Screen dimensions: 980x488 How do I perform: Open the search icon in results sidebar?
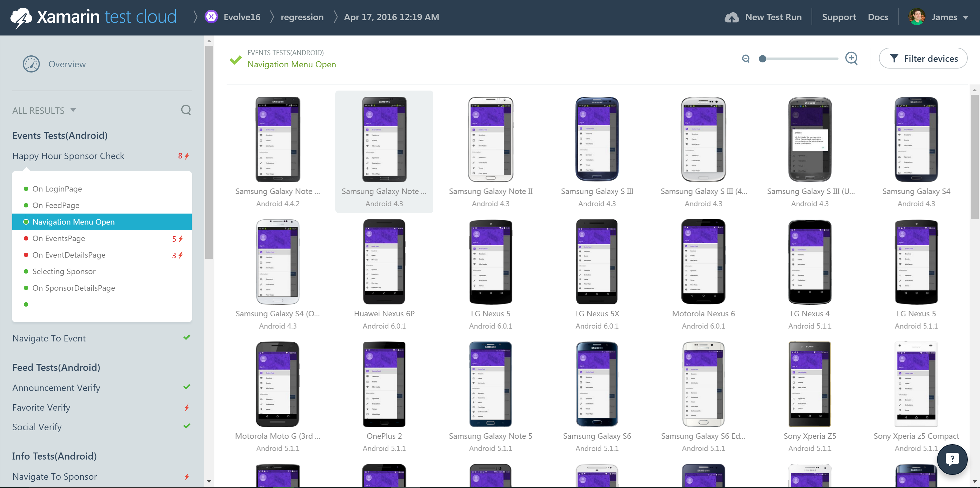[x=186, y=110]
